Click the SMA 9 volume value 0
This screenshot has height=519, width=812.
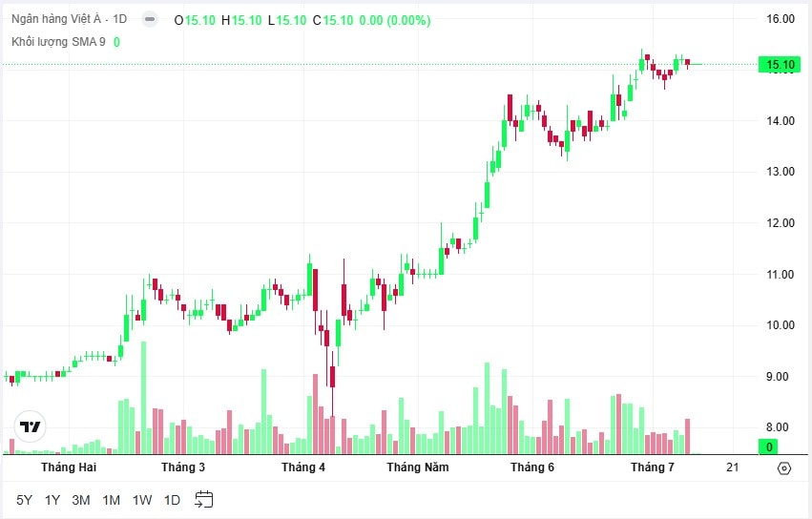pyautogui.click(x=116, y=42)
